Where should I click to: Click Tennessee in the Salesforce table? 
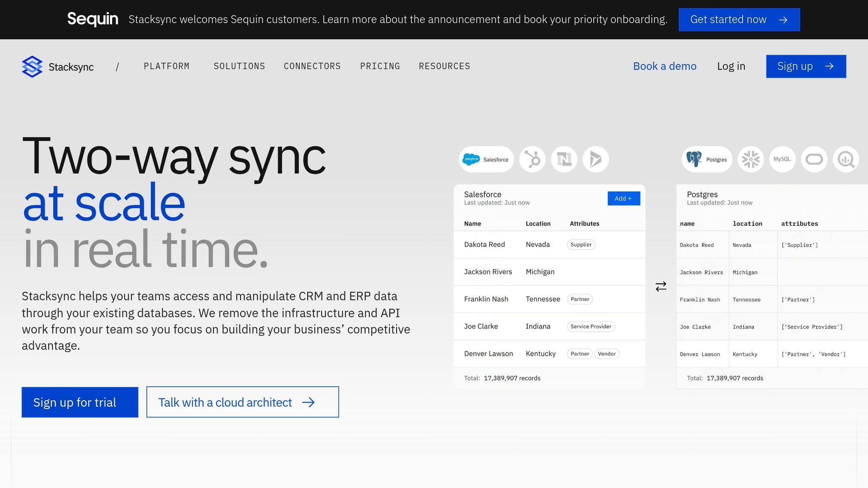(543, 299)
